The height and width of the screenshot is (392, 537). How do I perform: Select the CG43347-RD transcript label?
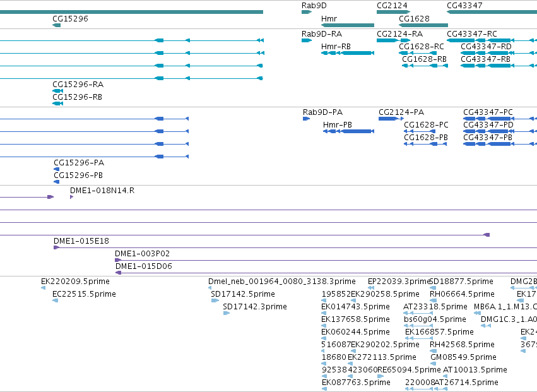pyautogui.click(x=486, y=47)
